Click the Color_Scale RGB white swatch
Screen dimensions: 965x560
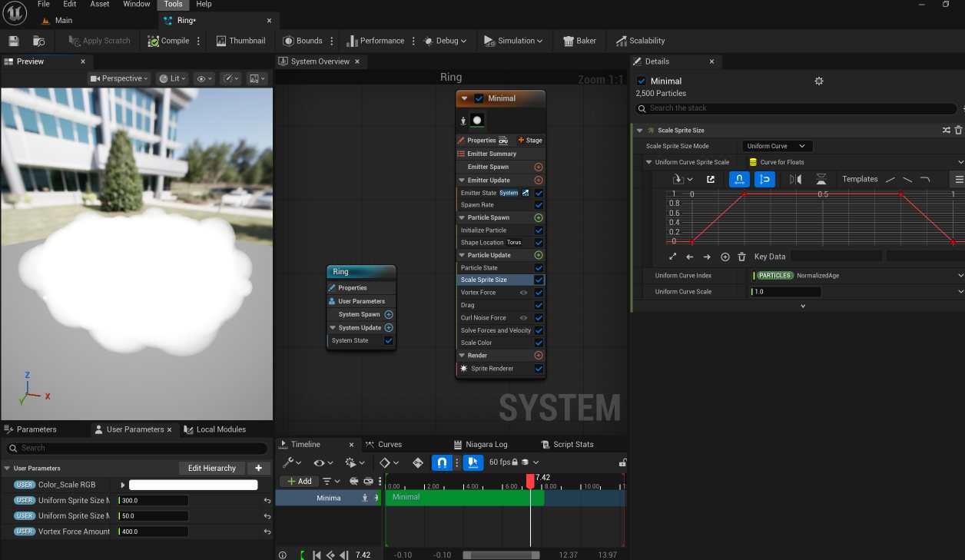tap(193, 485)
